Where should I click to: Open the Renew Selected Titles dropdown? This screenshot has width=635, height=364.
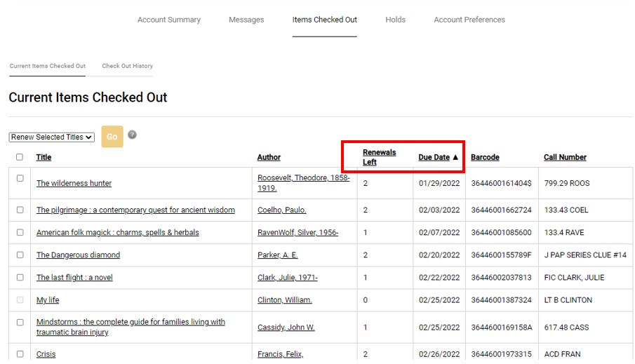pyautogui.click(x=52, y=137)
